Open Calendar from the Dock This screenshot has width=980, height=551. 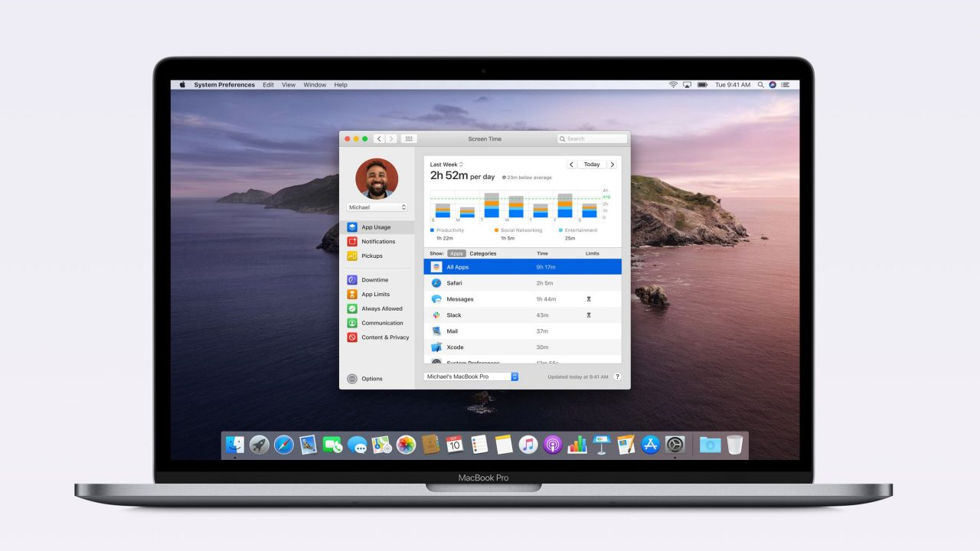point(455,445)
